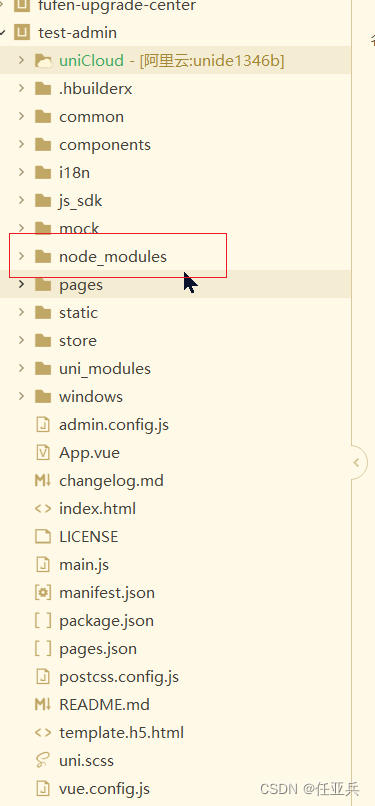Click the i18n folder icon
375x806 pixels.
pyautogui.click(x=43, y=173)
